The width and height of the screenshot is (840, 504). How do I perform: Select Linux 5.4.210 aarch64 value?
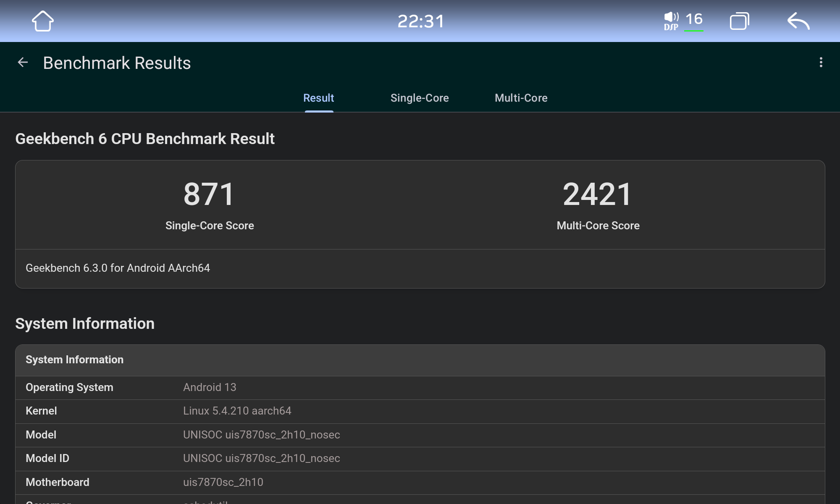[x=237, y=411]
